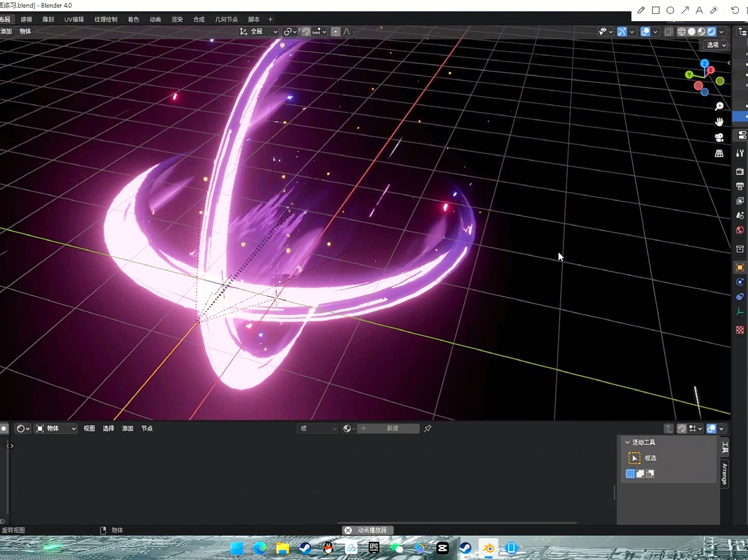Toggle snapping in the node editor header
748x560 pixels.
(x=682, y=428)
